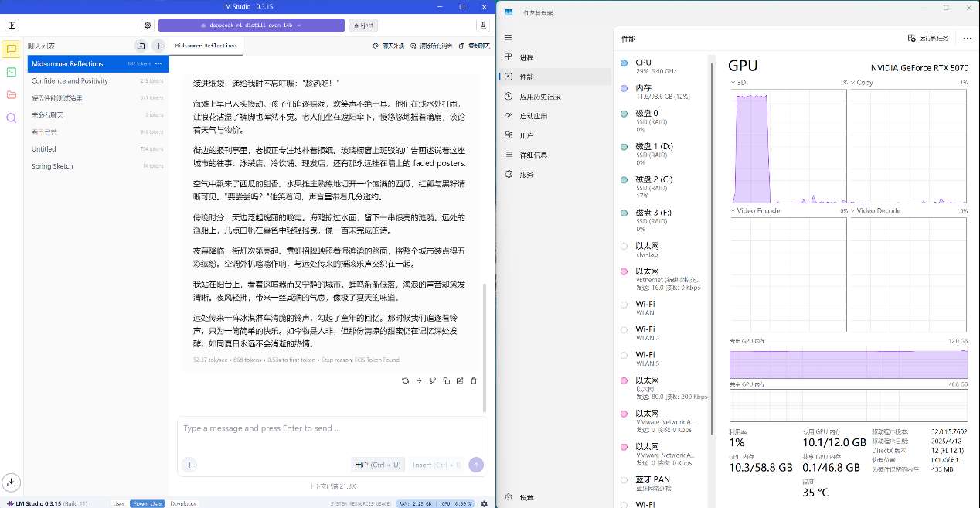Image resolution: width=980 pixels, height=508 pixels.
Task: Switch LM Studio to Developer mode
Action: [x=183, y=503]
